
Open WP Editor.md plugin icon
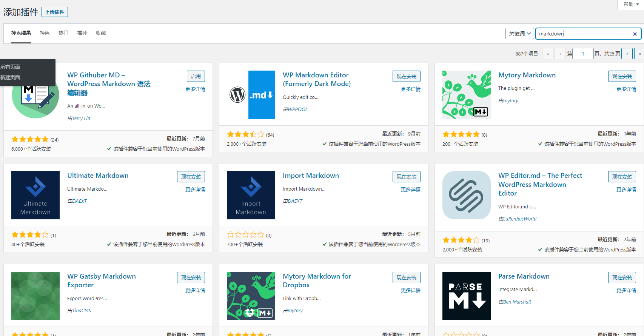point(467,195)
